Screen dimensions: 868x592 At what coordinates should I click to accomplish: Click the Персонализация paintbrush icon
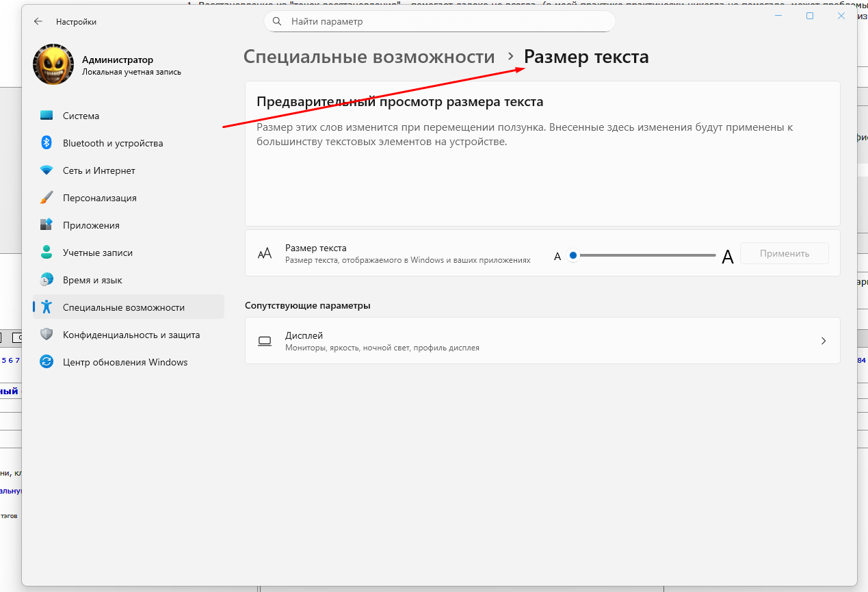tap(47, 198)
